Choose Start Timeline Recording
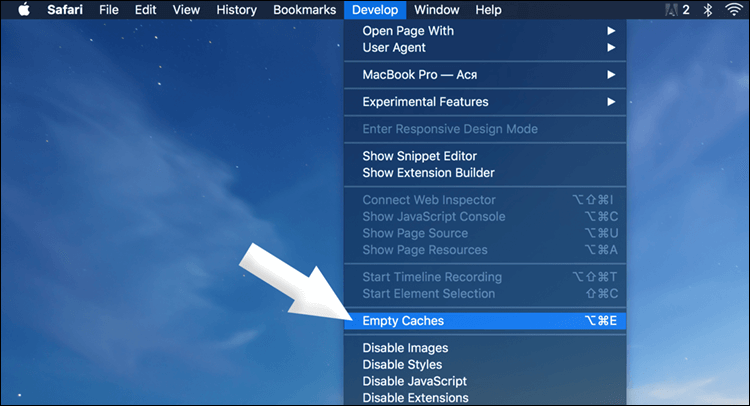 tap(485, 277)
